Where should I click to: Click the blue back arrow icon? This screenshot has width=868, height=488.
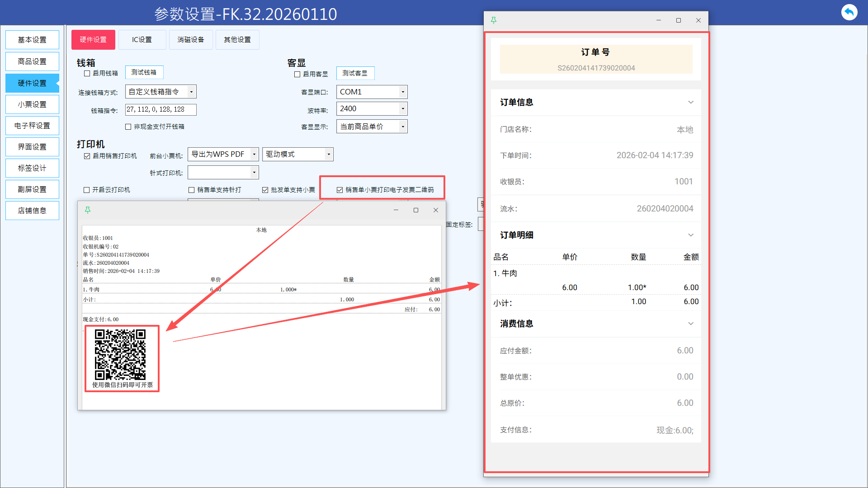point(849,12)
